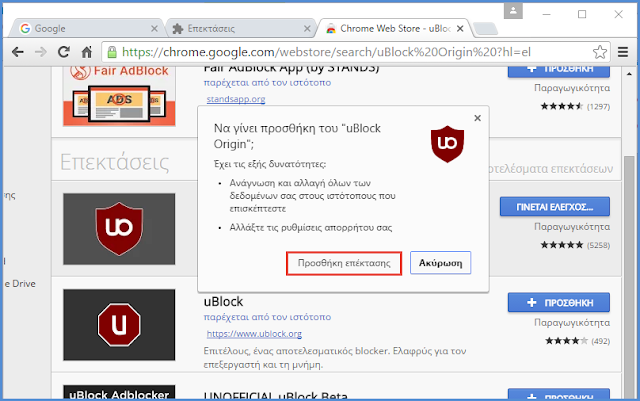The height and width of the screenshot is (401, 640).
Task: Click the 5258 star rating
Action: click(x=575, y=245)
